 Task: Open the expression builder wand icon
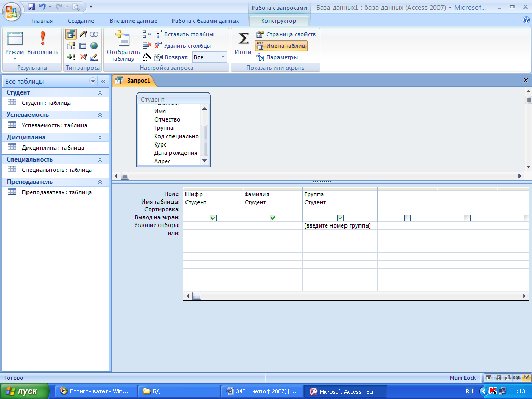click(147, 57)
